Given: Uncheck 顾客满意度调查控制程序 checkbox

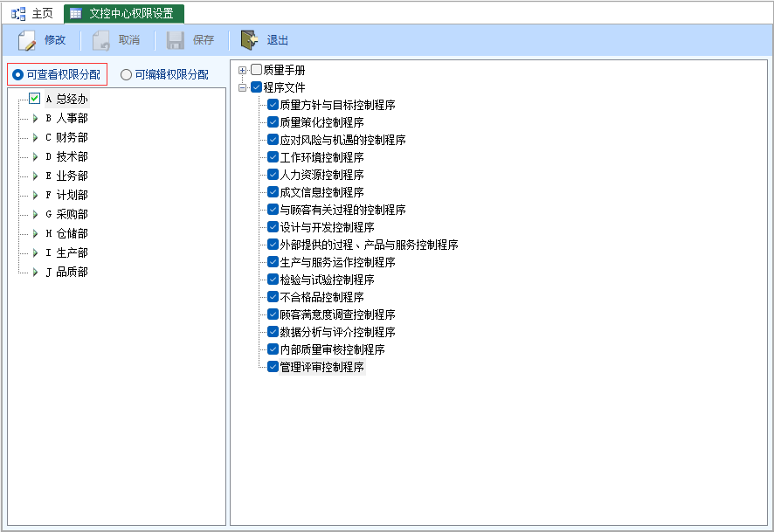Looking at the screenshot, I should 273,314.
